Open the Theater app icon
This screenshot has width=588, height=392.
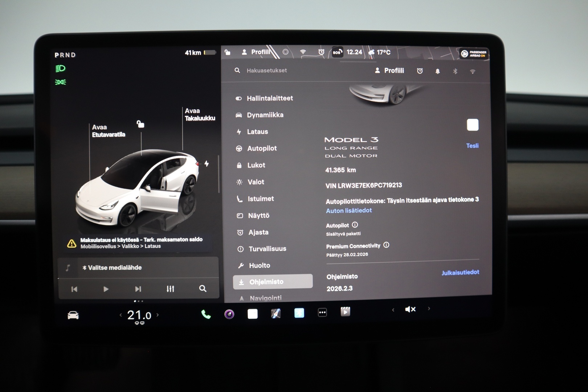click(x=345, y=311)
